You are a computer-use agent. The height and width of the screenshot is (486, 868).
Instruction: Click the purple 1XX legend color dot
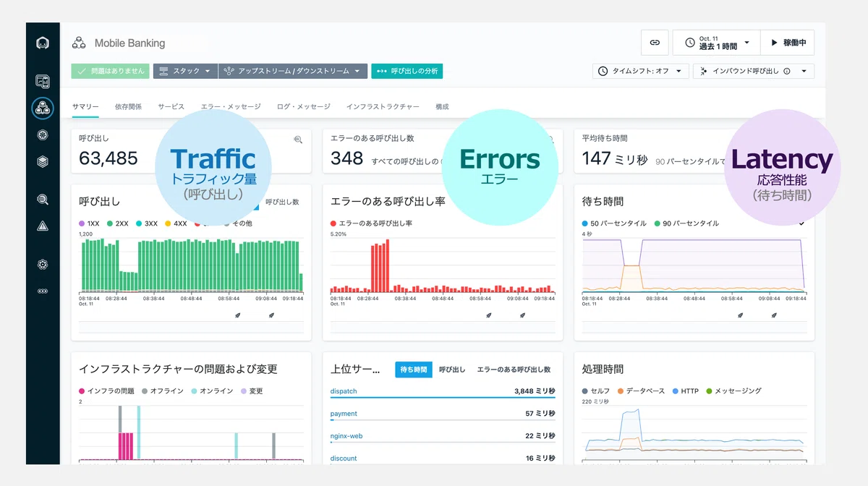point(82,223)
